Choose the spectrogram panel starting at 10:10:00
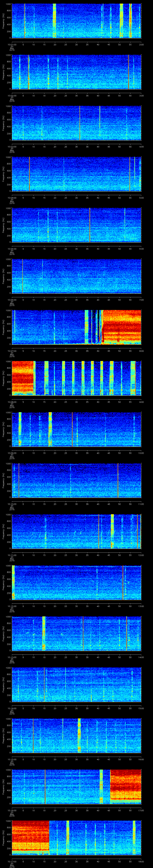 coord(76,481)
